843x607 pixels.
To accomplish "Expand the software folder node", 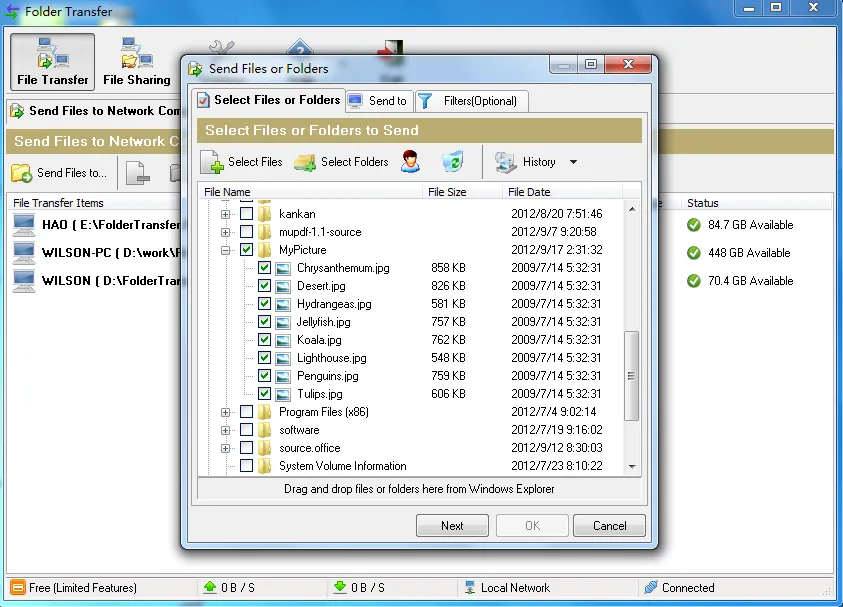I will tap(225, 431).
